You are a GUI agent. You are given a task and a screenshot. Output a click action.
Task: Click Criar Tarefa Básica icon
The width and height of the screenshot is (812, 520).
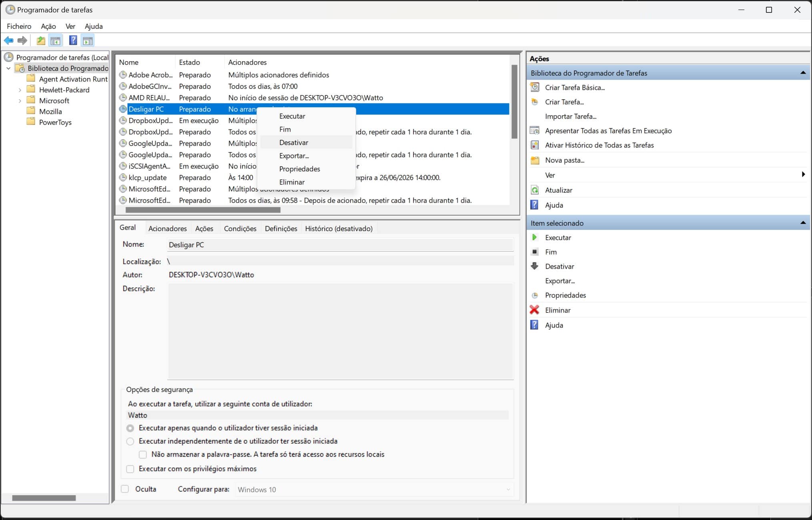(534, 87)
